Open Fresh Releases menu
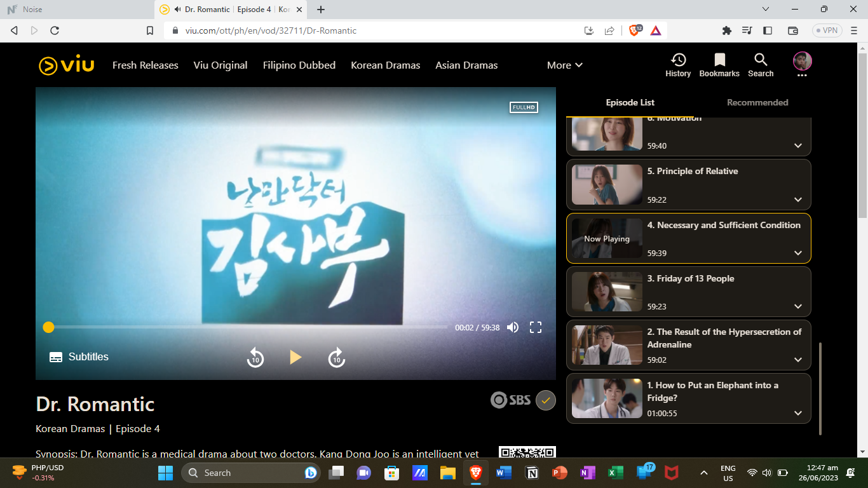Screen dimensions: 868x488 click(146, 65)
